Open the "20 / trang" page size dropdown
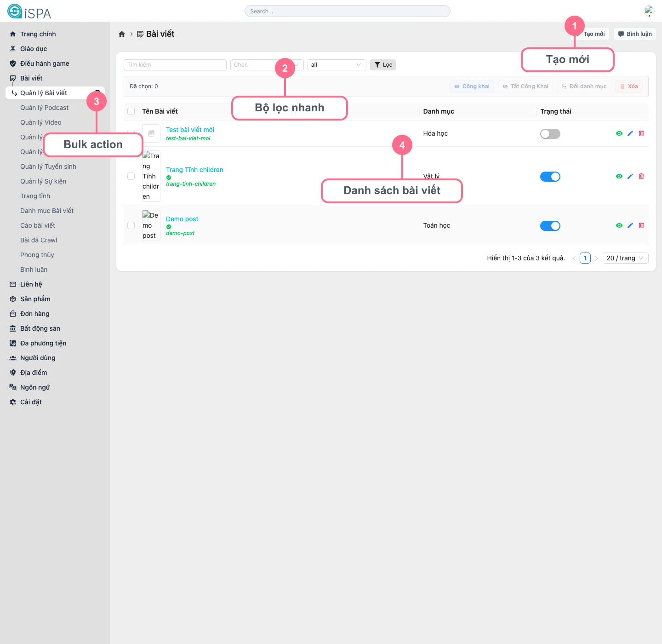Screen dimensions: 662x644 [625, 258]
